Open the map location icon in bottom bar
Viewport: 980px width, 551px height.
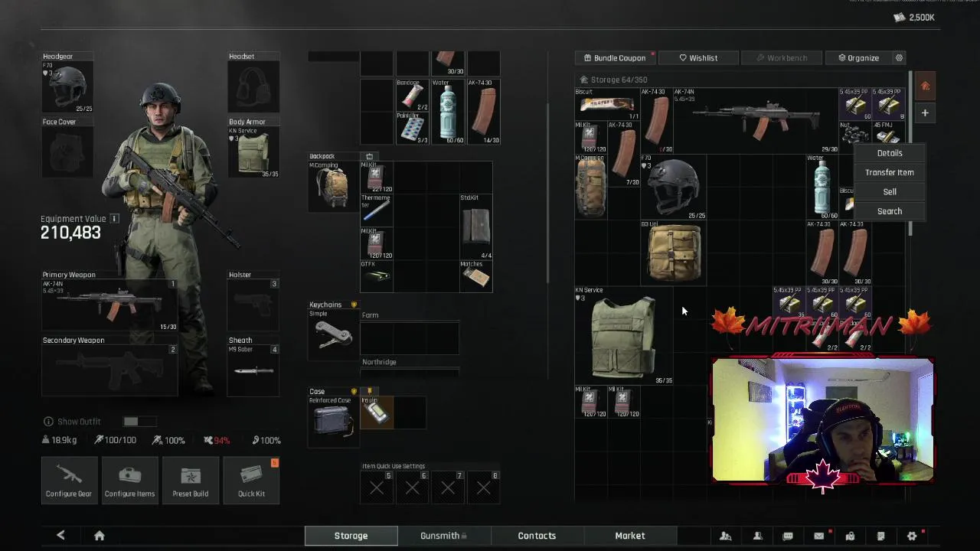(850, 536)
